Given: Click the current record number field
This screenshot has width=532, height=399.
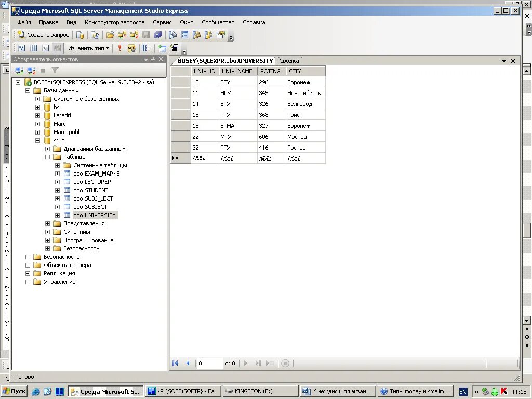Looking at the screenshot, I should [210, 363].
